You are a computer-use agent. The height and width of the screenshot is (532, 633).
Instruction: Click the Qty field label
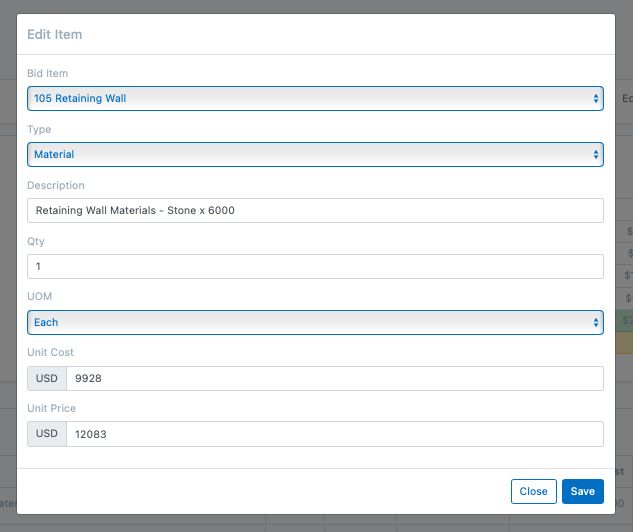tap(36, 242)
